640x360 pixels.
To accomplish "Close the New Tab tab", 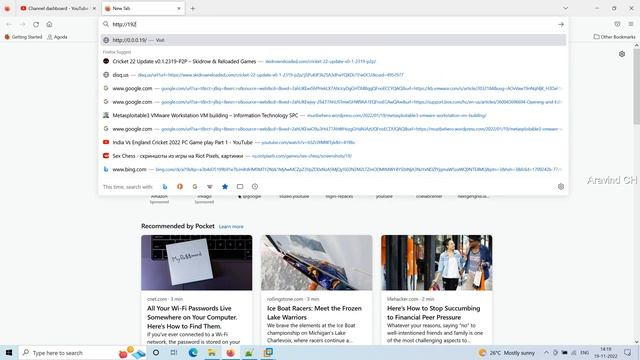I will 178,8.
